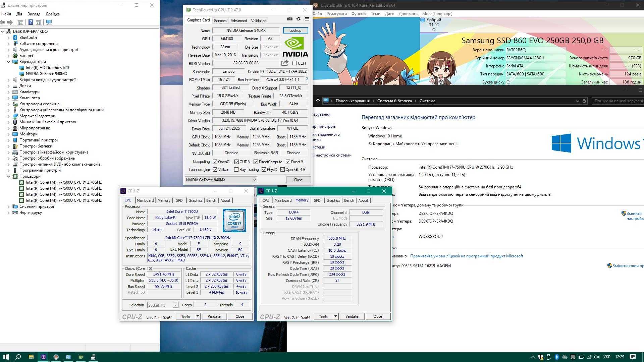Click the volume speaker tray icon
This screenshot has height=362, width=644.
[597, 357]
